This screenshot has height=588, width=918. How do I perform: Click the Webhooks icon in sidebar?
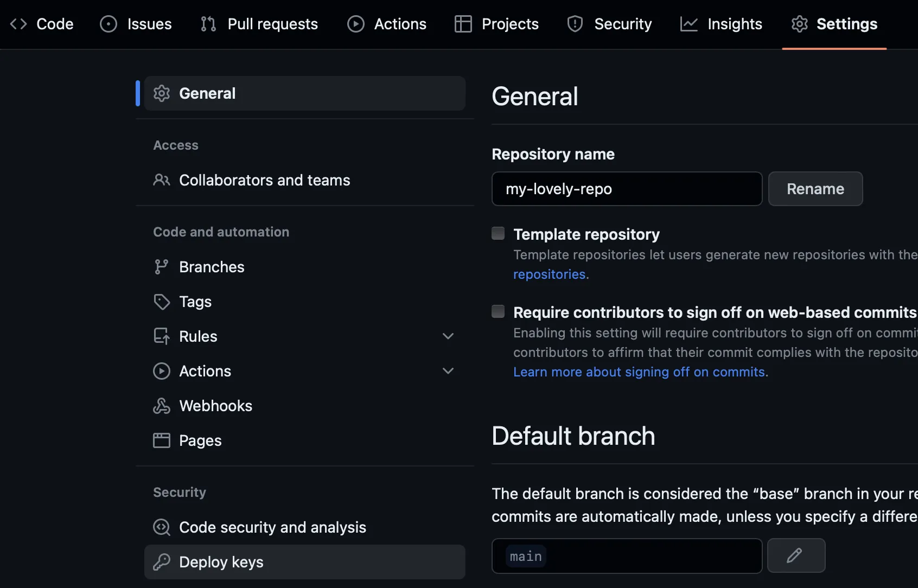click(x=162, y=406)
